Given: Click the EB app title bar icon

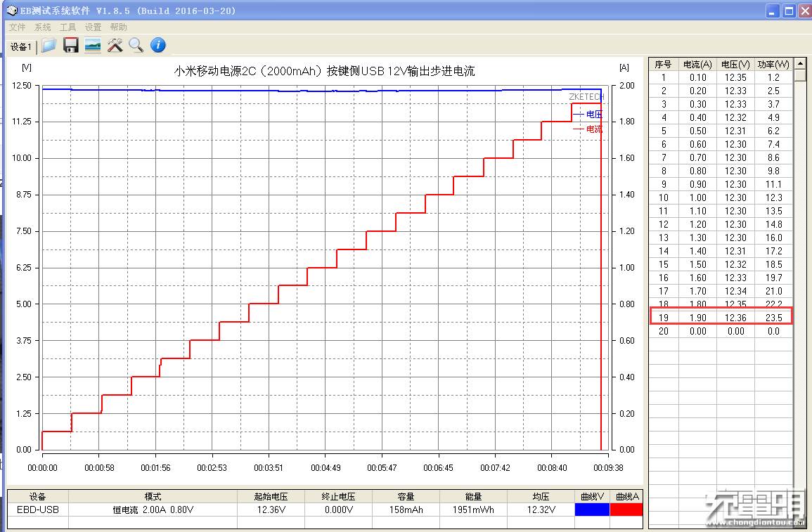Looking at the screenshot, I should (x=11, y=11).
